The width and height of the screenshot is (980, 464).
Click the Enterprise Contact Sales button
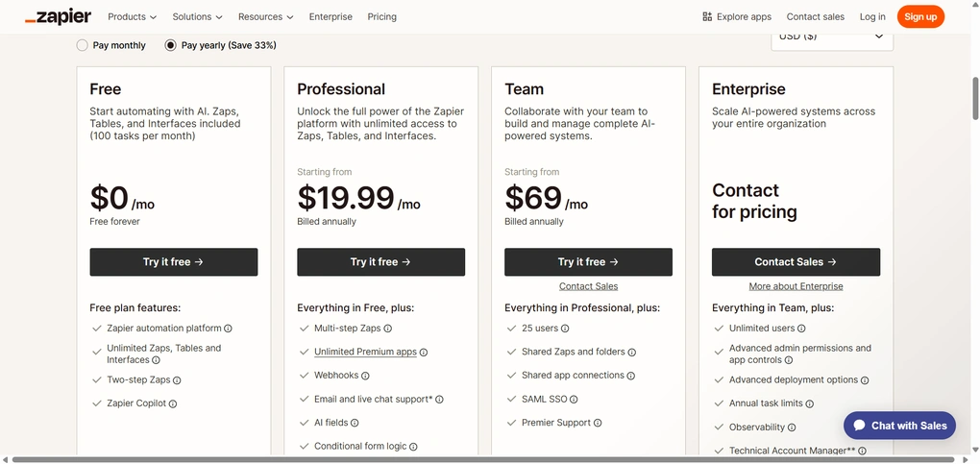coord(796,262)
